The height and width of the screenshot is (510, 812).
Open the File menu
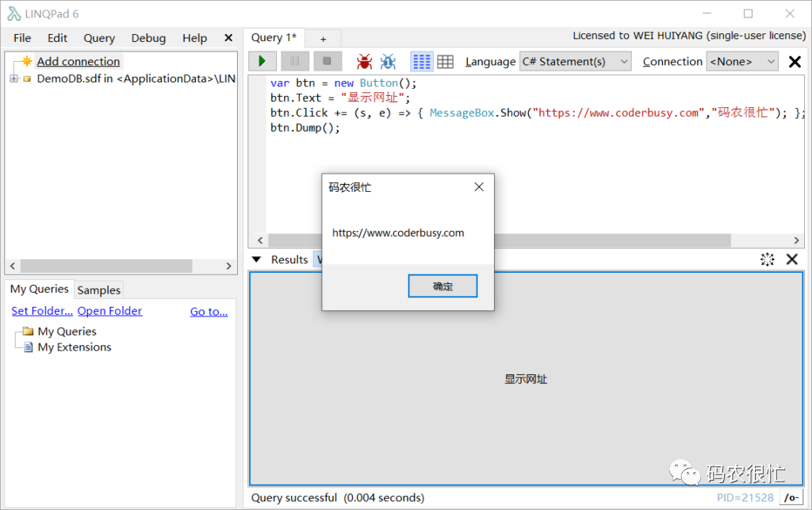(x=22, y=38)
